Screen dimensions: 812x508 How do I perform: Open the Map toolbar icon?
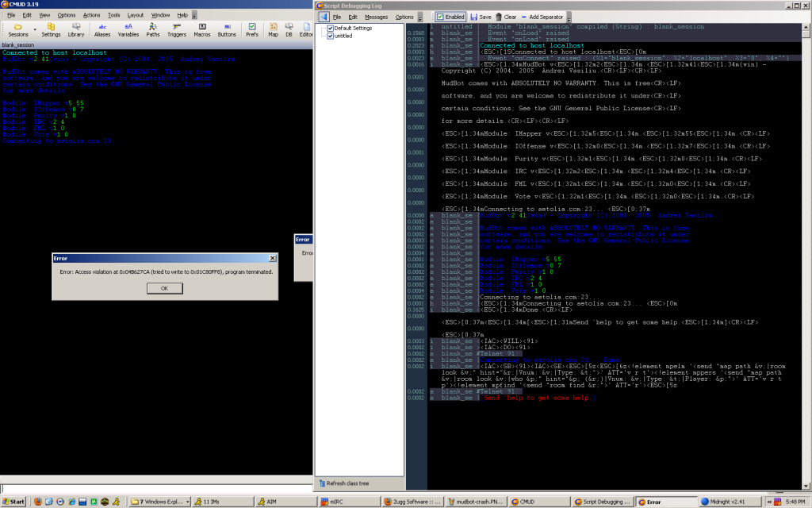pos(273,29)
